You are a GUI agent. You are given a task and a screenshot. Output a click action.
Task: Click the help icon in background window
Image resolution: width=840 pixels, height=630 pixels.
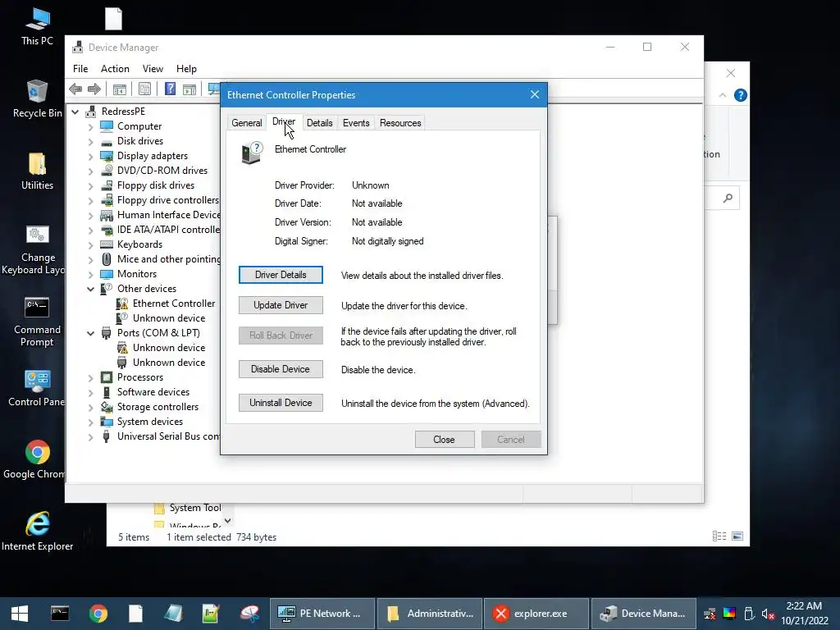[741, 95]
